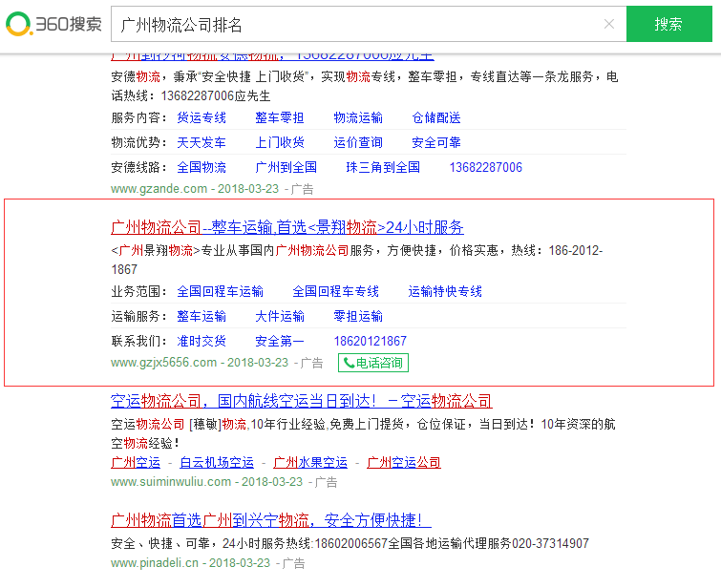Image resolution: width=721 pixels, height=588 pixels.
Task: Open the 大件运输 link
Action: pos(280,317)
